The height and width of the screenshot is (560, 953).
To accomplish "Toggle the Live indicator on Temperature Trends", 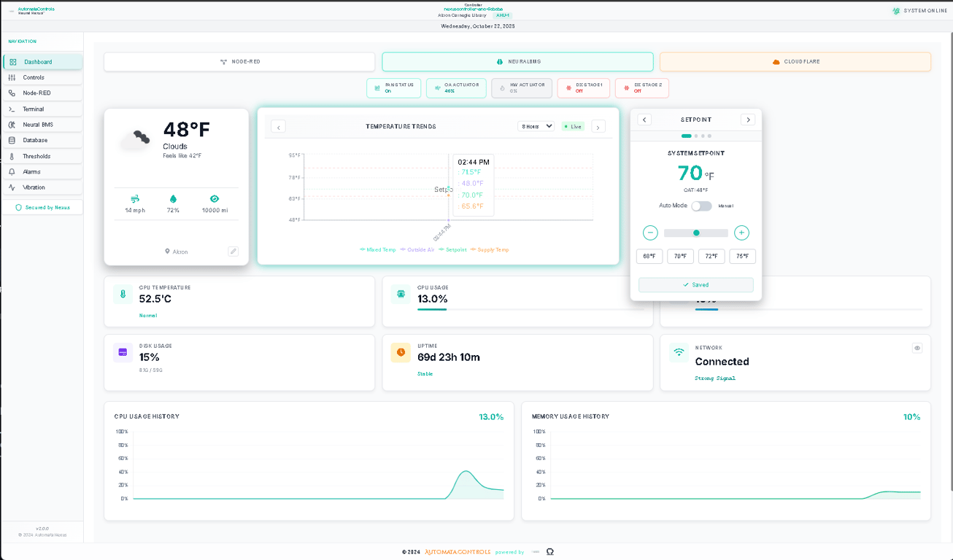I will [x=572, y=126].
